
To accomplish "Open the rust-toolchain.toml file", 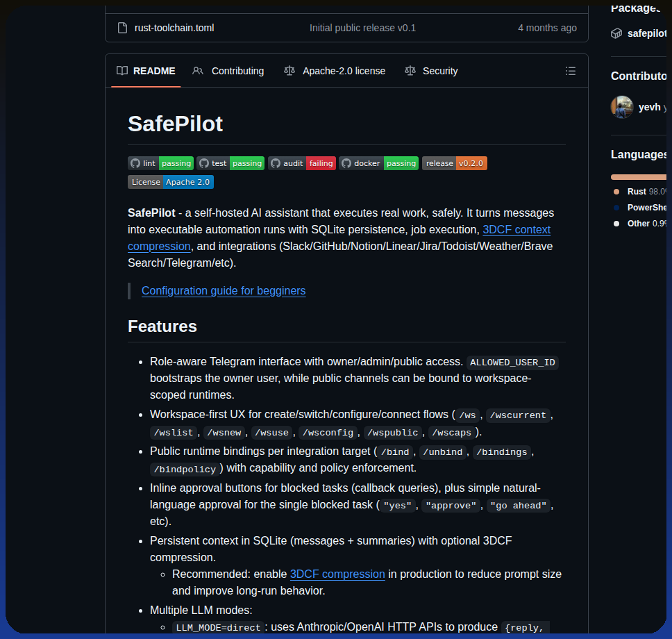I will click(174, 28).
